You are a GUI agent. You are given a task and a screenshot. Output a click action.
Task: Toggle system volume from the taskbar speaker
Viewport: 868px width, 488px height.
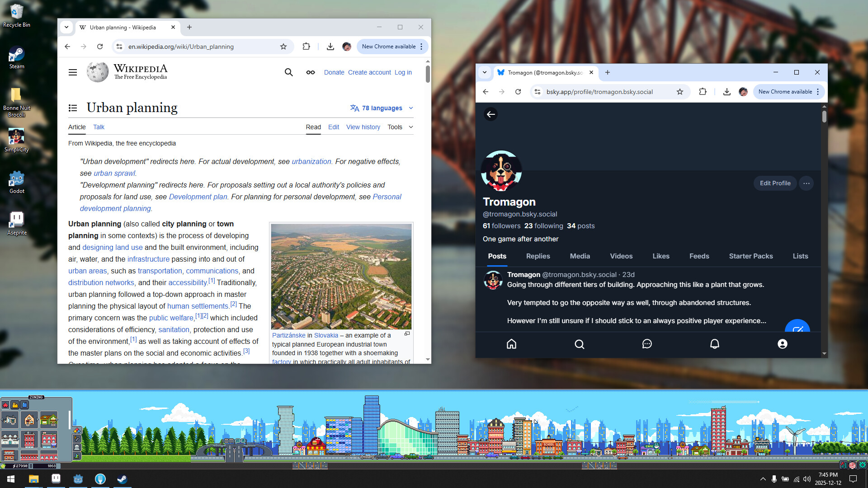click(x=807, y=479)
